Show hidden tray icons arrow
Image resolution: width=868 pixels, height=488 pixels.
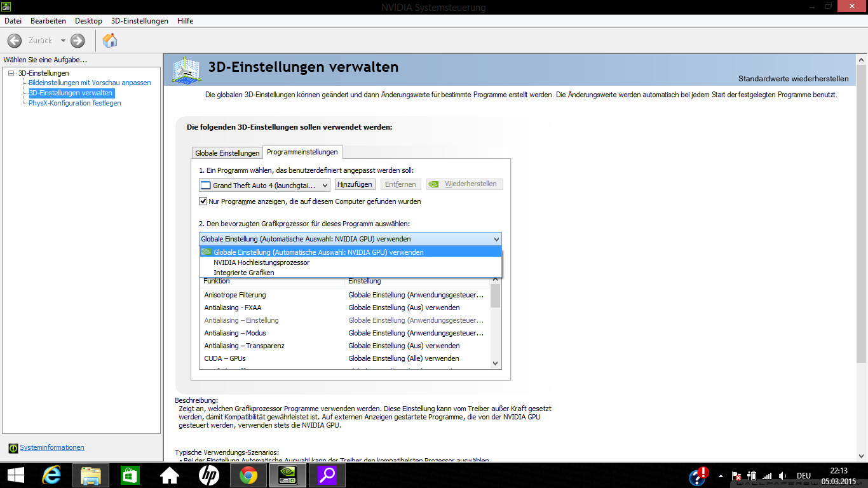(x=721, y=476)
